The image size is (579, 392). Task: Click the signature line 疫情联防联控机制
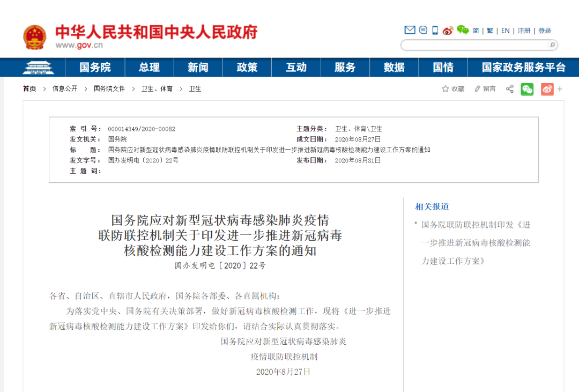(x=284, y=357)
